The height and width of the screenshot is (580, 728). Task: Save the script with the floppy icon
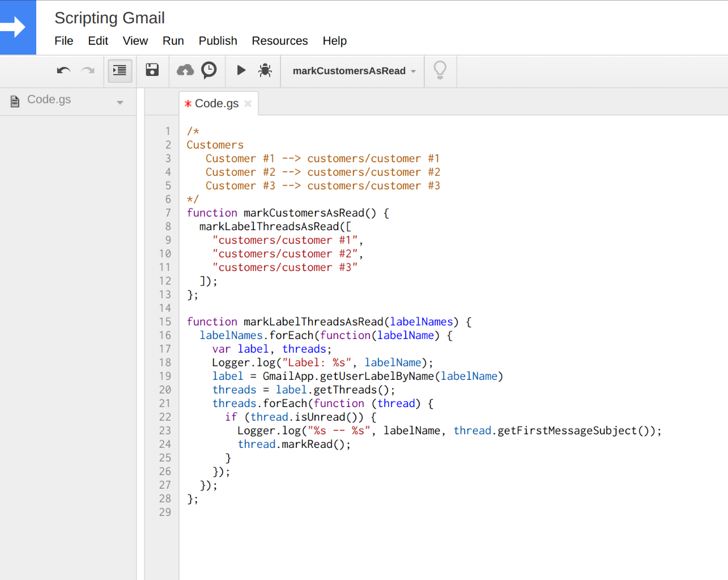click(x=152, y=70)
